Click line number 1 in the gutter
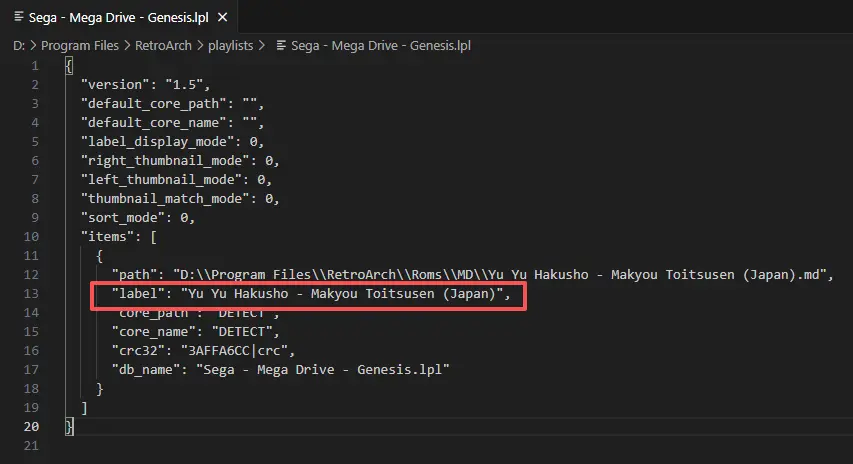The width and height of the screenshot is (853, 464). coord(35,66)
